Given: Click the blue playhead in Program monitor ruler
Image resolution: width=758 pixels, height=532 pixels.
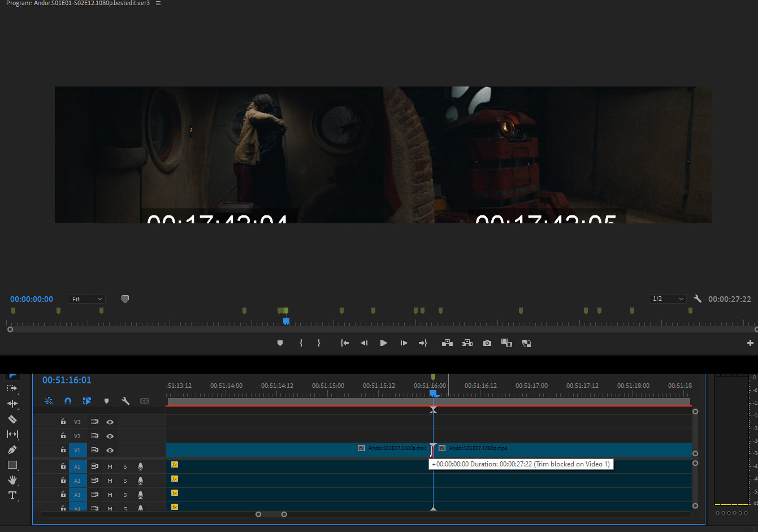Looking at the screenshot, I should point(286,321).
